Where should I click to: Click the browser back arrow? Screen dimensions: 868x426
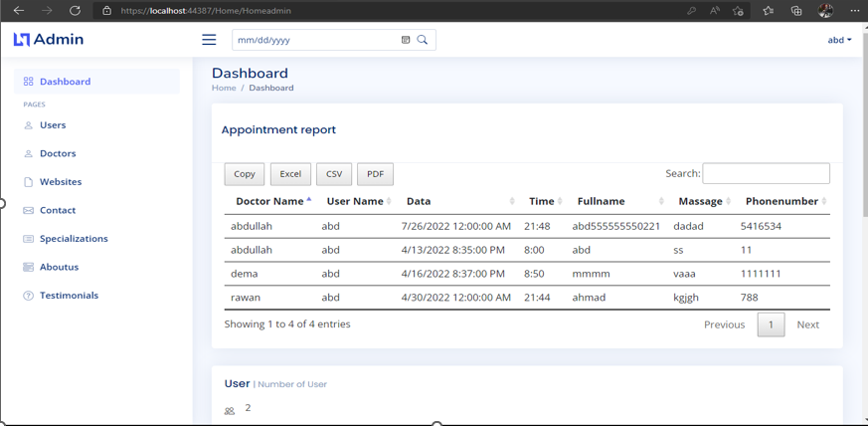coord(19,11)
